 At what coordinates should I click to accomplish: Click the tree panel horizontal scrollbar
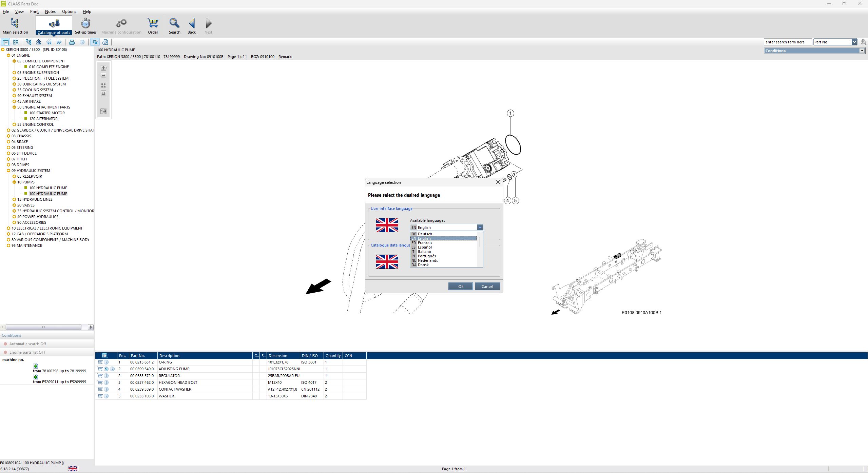click(43, 327)
